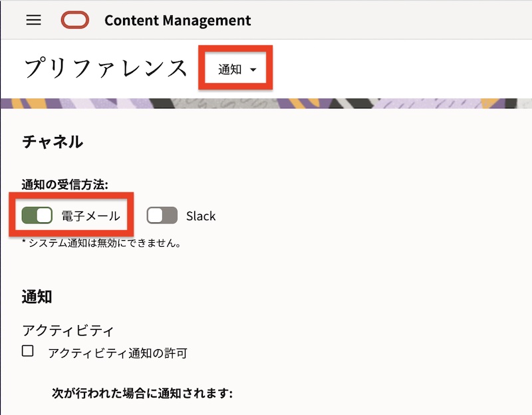Viewport: 532px width, 415px height.
Task: Open the 通知 preferences dropdown
Action: (236, 69)
